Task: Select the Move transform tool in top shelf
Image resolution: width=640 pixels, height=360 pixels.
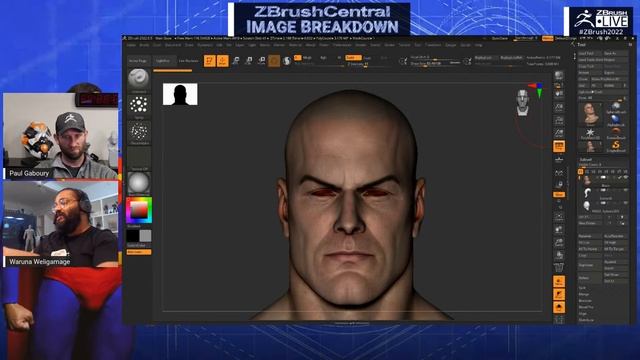Action: (x=236, y=61)
